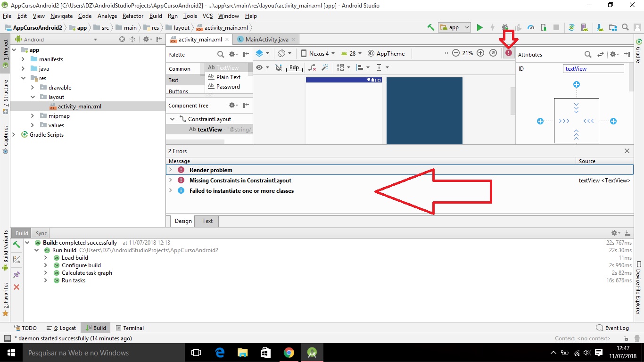This screenshot has width=644, height=362.
Task: Toggle autoconnect magnet icon
Action: (279, 67)
